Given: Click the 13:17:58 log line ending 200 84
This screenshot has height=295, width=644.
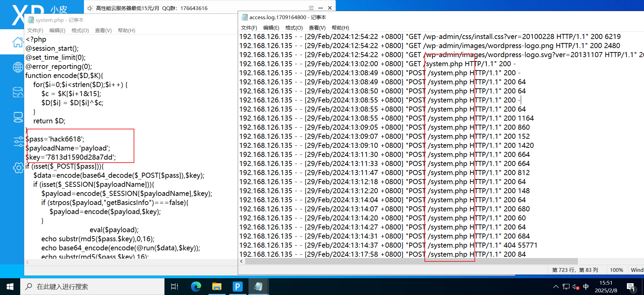Looking at the screenshot, I should pos(382,254).
